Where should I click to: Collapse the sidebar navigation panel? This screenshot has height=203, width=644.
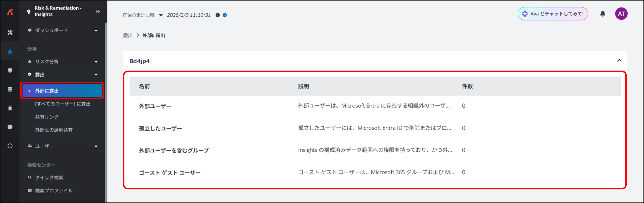pyautogui.click(x=98, y=12)
